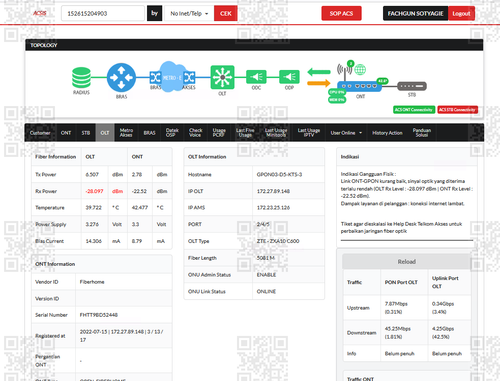The width and height of the screenshot is (500, 381).
Task: Click the Hostname value GPON03-D5-KTS-3
Action: [x=279, y=174]
